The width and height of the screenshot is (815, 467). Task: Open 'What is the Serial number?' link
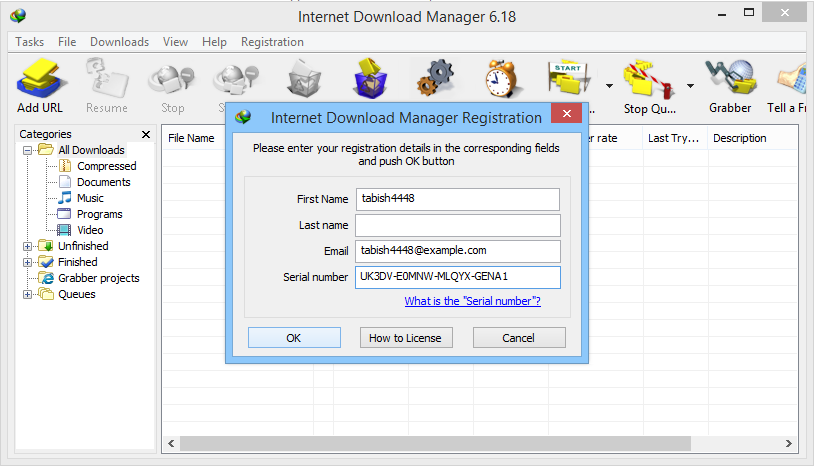tap(472, 301)
